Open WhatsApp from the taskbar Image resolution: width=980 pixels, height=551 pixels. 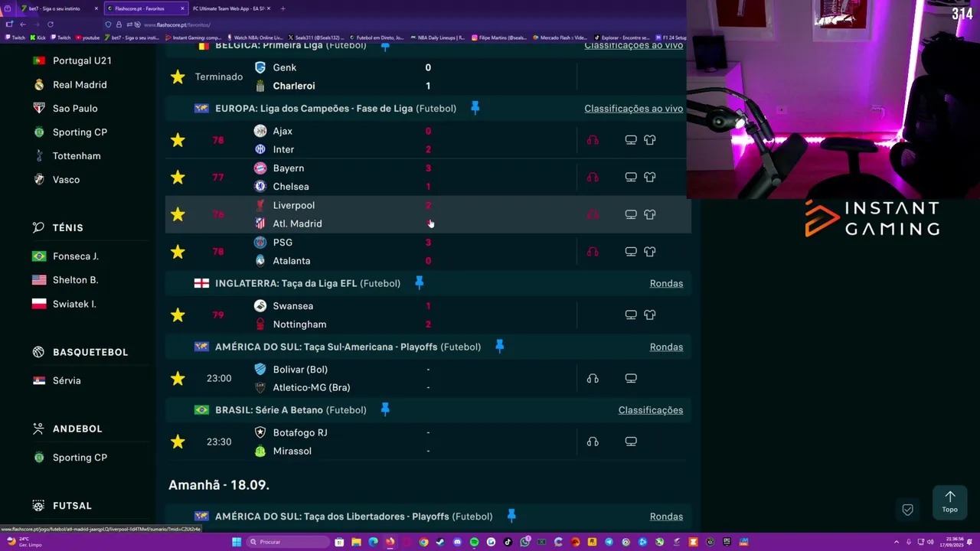(524, 542)
